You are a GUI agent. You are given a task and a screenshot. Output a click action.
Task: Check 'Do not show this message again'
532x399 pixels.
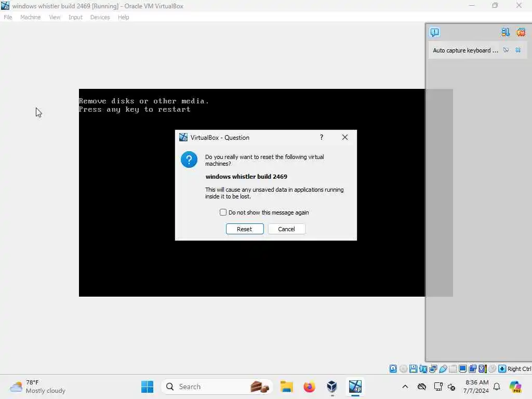(x=223, y=212)
